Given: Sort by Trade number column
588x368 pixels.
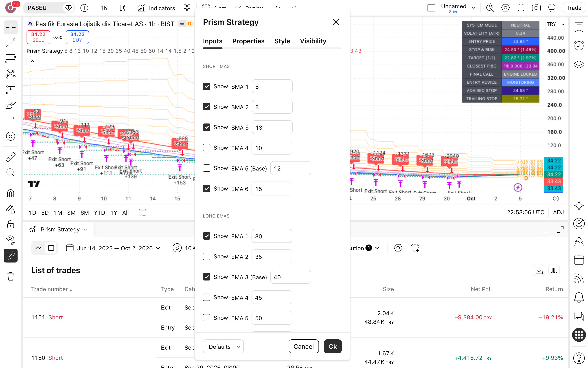Looking at the screenshot, I should click(x=52, y=289).
